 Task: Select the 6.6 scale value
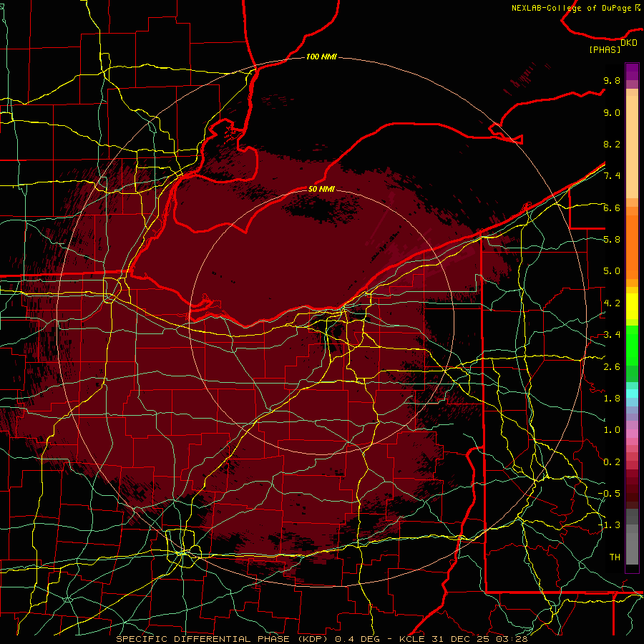click(x=612, y=208)
